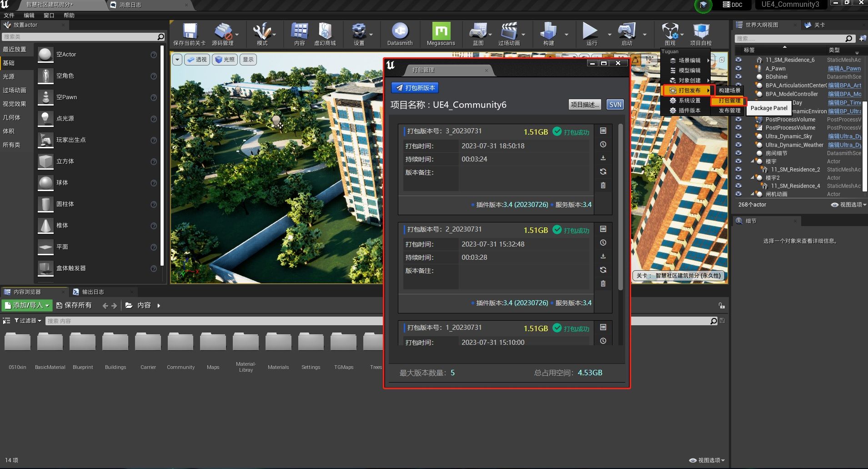Click the Modes (模式) toolbar icon
Screen dimensions: 868x469
[x=261, y=31]
